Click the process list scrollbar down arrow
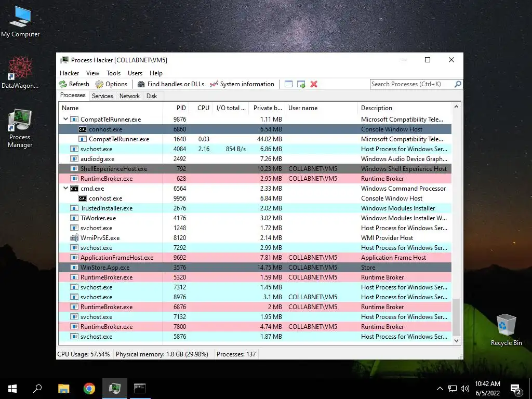 pos(456,341)
